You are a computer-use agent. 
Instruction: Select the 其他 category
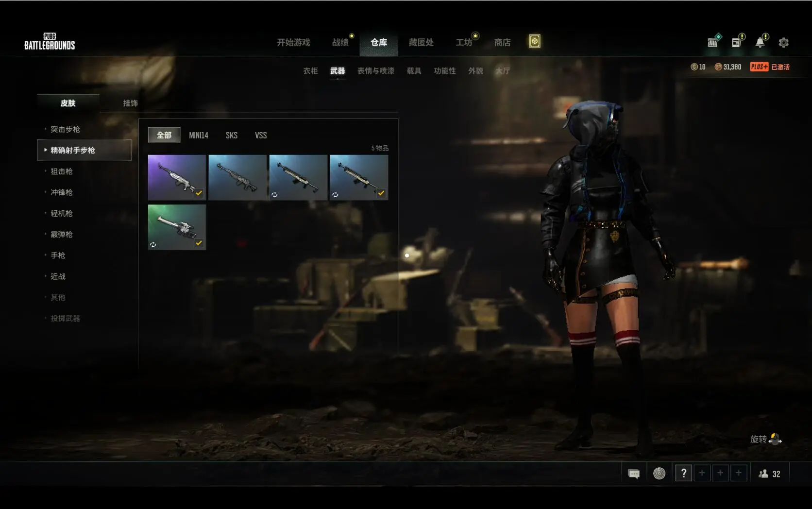tap(58, 297)
